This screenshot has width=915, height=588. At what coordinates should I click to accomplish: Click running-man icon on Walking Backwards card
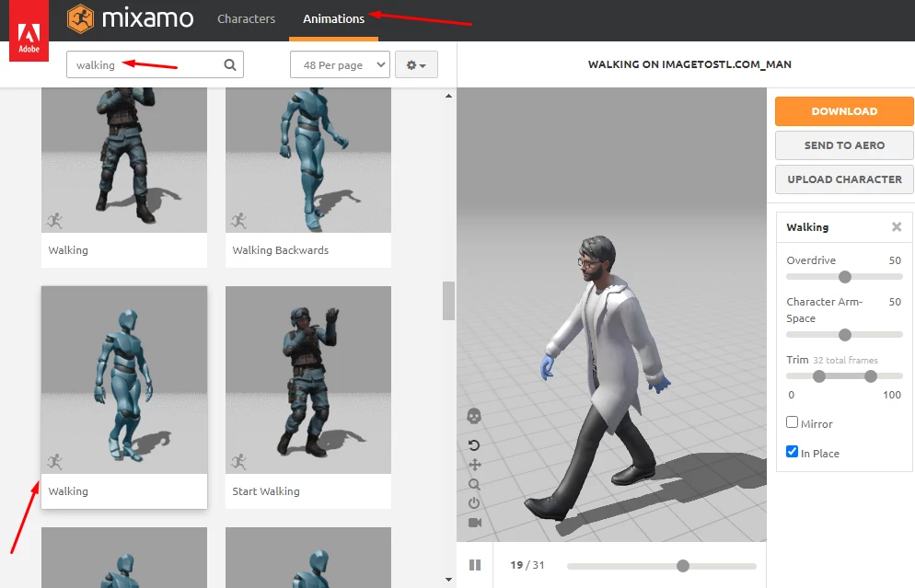point(238,221)
